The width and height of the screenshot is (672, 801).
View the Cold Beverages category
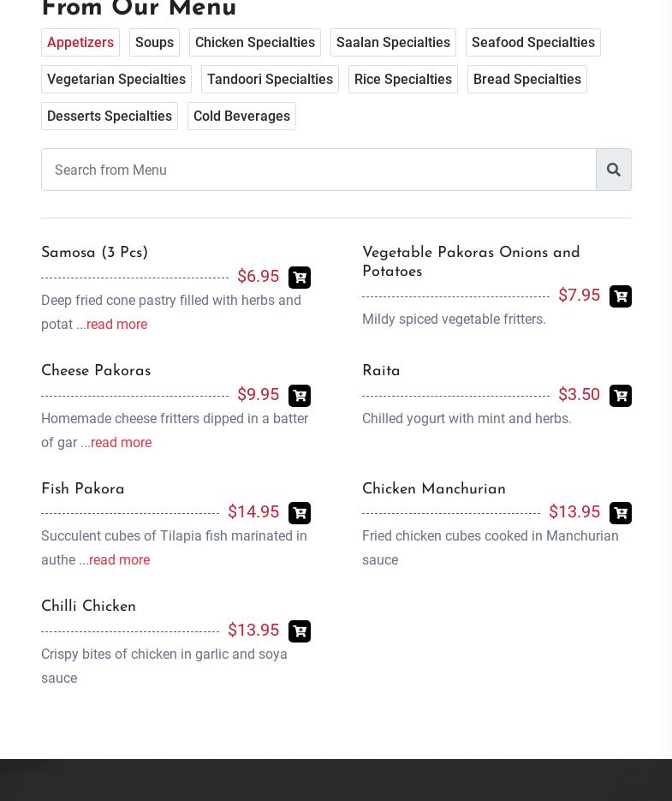click(x=241, y=117)
